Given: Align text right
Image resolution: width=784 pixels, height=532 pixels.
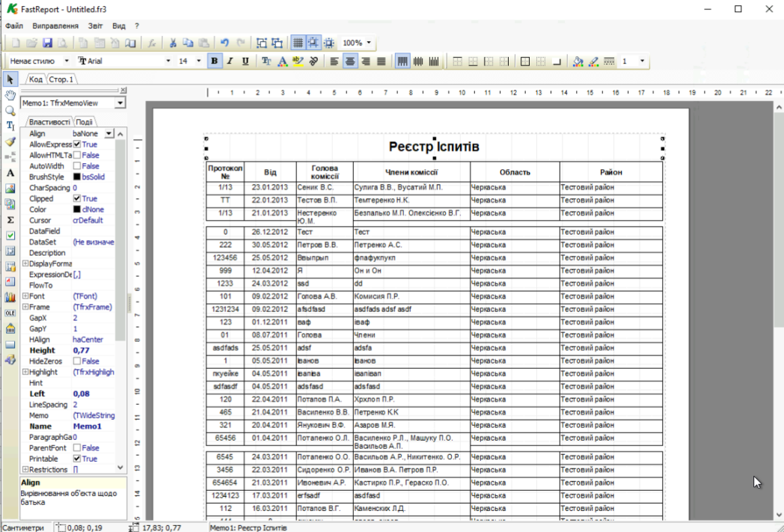Looking at the screenshot, I should click(366, 61).
